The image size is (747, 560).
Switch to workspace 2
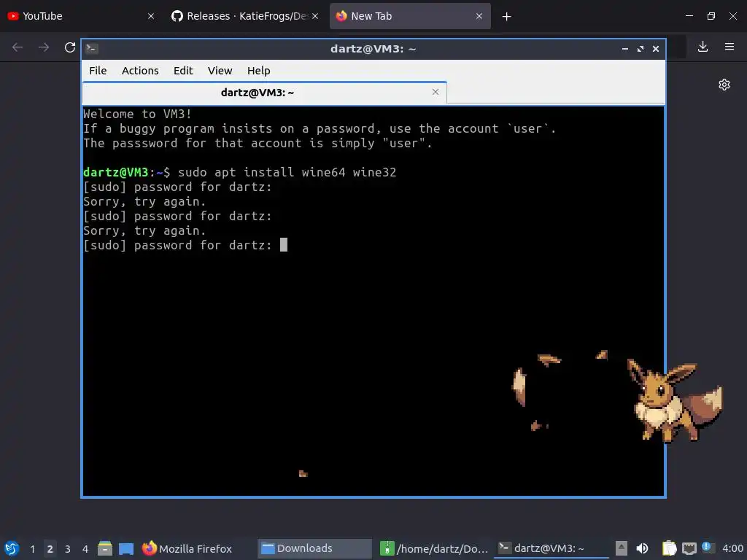coord(50,549)
